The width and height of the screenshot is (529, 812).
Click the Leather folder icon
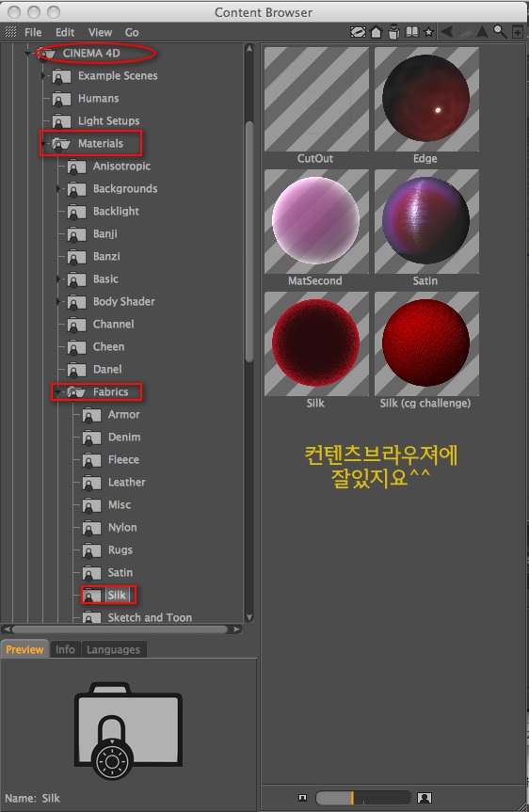(91, 483)
